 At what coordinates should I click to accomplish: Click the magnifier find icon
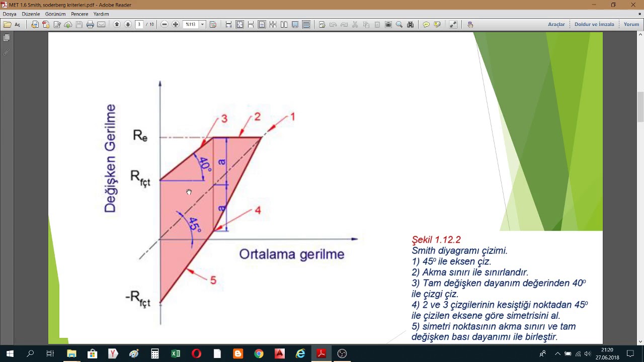(399, 24)
